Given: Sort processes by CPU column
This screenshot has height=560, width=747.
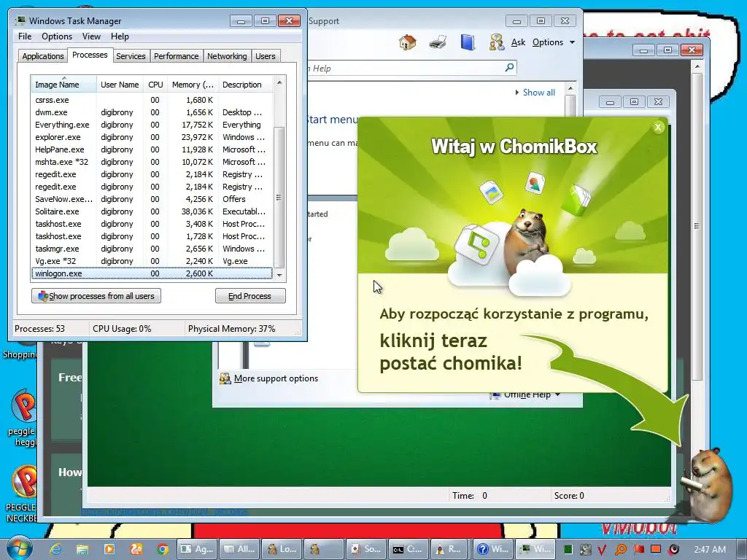Looking at the screenshot, I should (155, 85).
